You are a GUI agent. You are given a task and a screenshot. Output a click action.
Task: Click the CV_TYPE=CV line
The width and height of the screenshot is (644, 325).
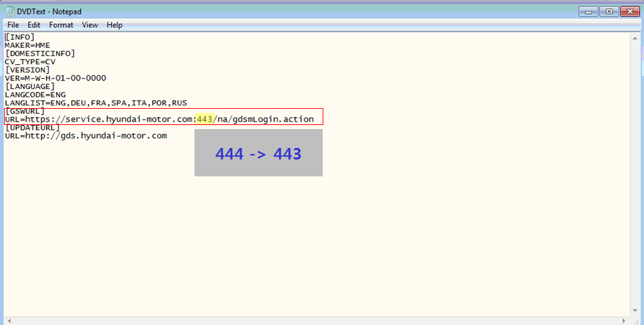tap(30, 61)
